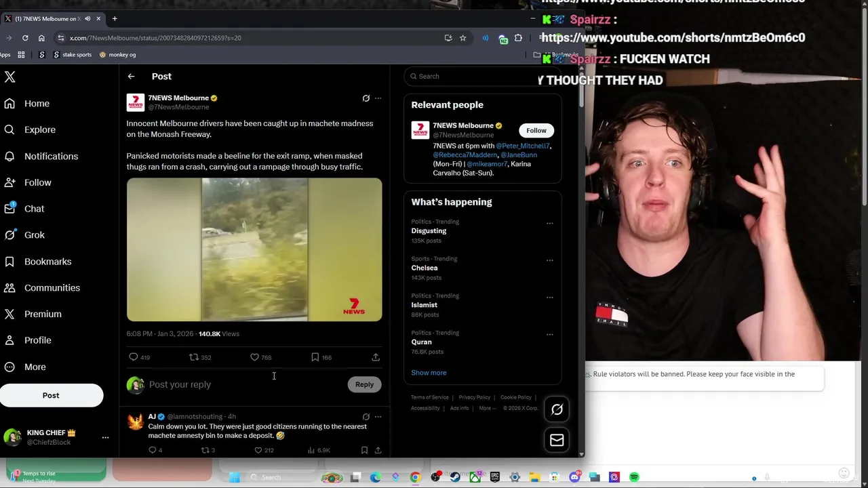The height and width of the screenshot is (488, 868).
Task: Play the machete freeway video
Action: pos(254,249)
